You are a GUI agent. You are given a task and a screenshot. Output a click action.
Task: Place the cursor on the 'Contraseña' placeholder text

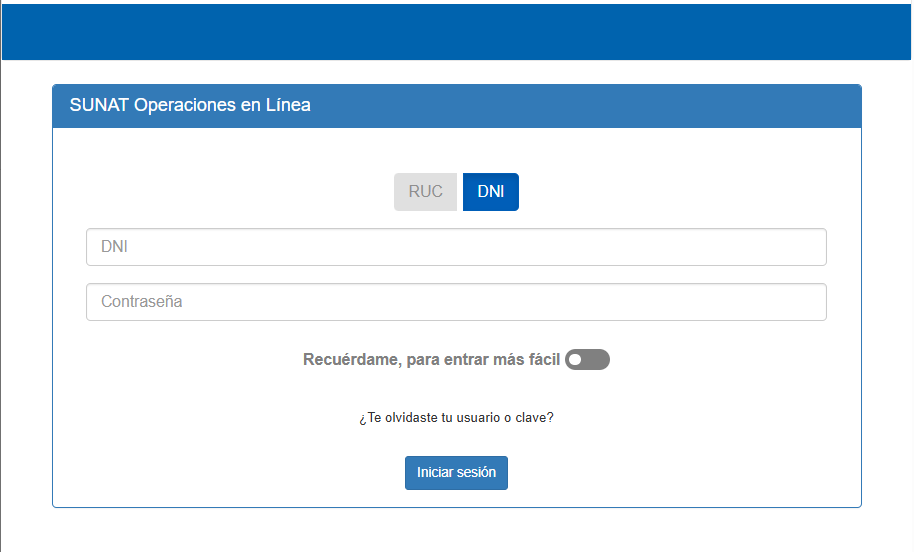tap(142, 301)
